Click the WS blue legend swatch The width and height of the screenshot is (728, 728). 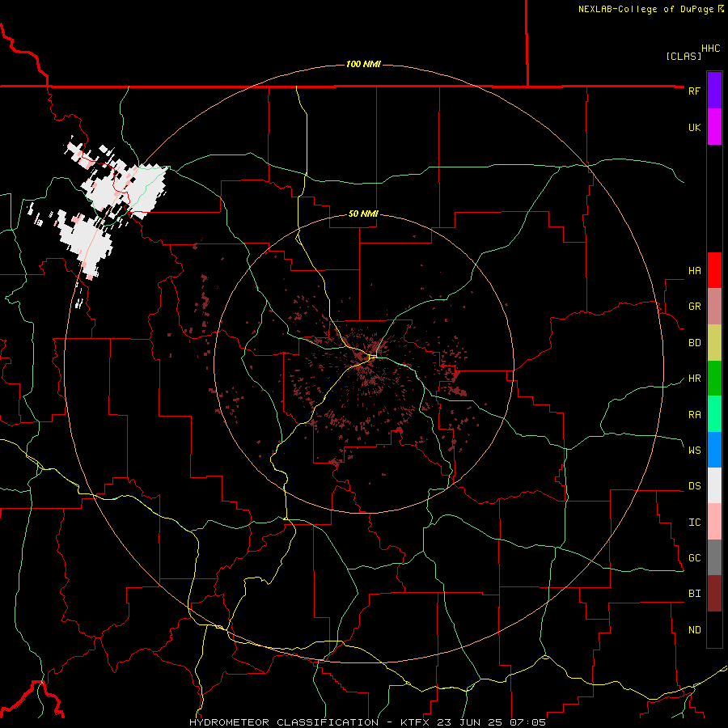[714, 450]
